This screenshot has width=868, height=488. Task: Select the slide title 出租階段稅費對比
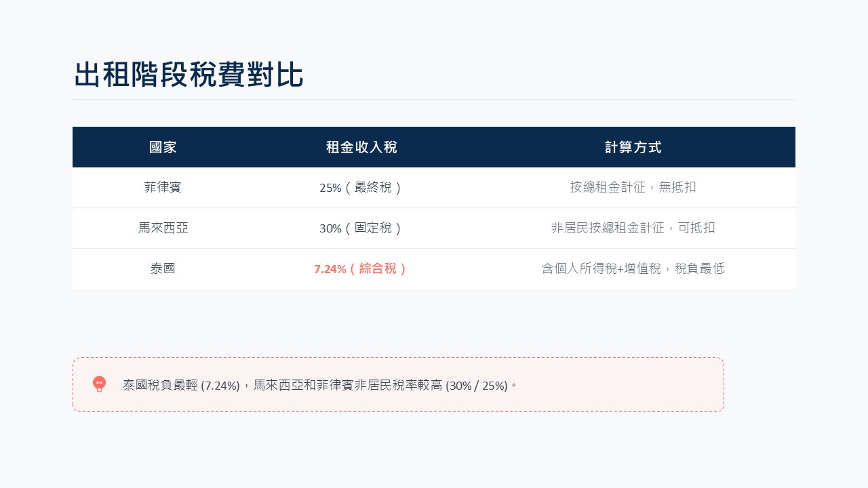pos(189,75)
